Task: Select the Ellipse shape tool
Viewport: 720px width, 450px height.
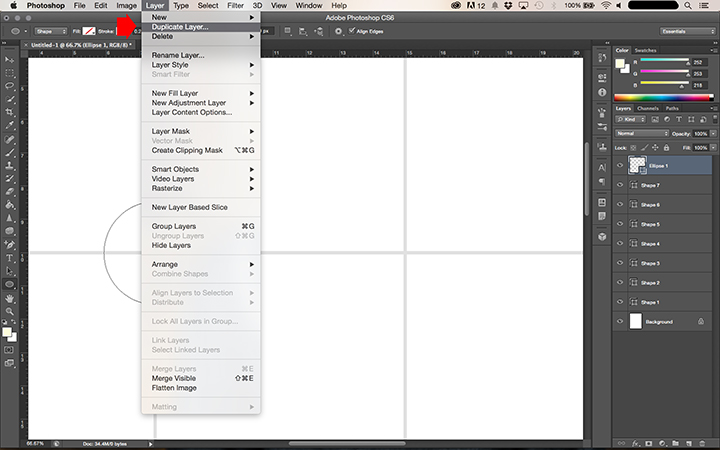Action: click(9, 284)
